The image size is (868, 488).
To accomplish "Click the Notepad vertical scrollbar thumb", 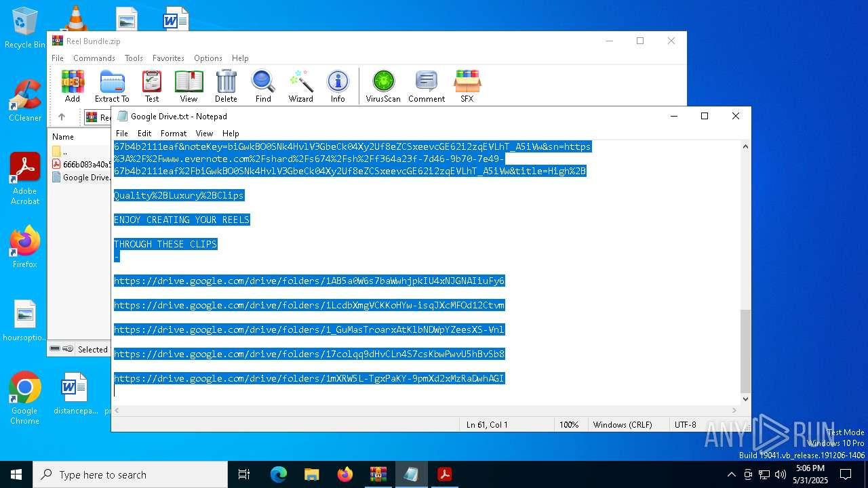I will [x=745, y=351].
